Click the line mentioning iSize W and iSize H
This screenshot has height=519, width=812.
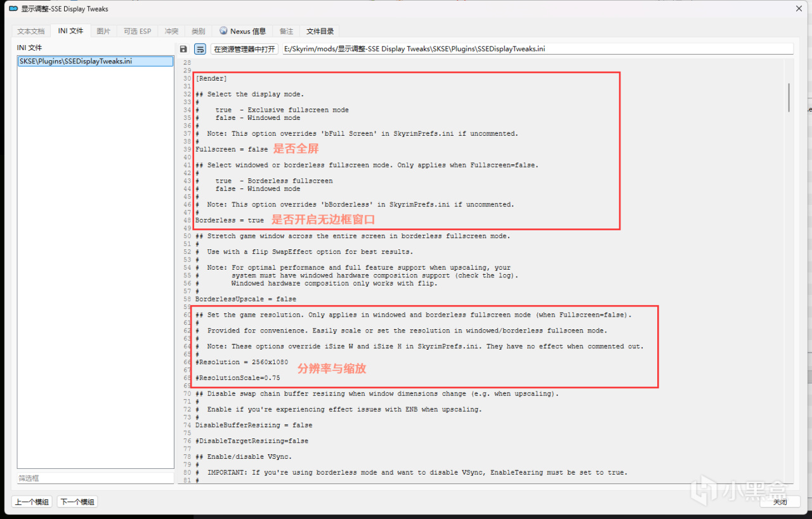tap(419, 346)
